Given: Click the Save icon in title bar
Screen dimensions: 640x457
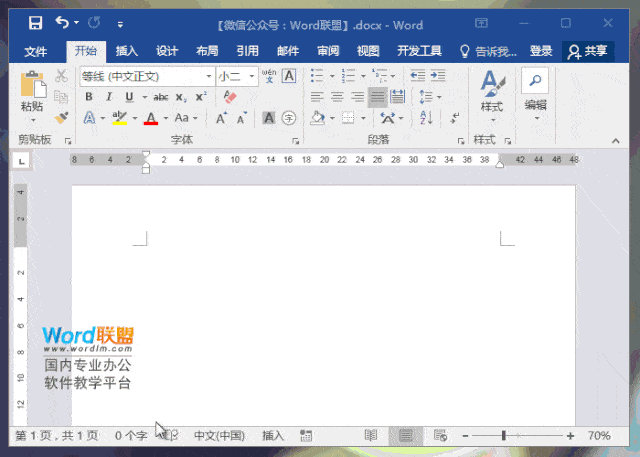Looking at the screenshot, I should 36,23.
